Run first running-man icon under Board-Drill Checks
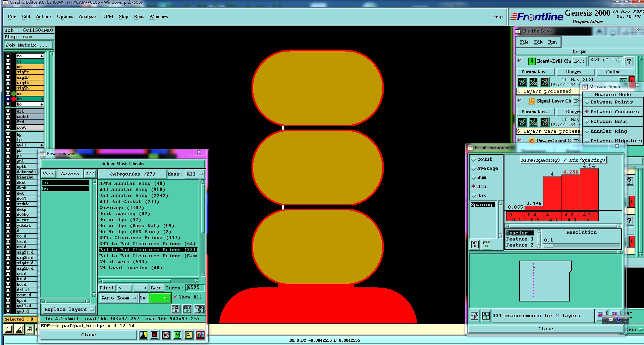 tap(522, 82)
